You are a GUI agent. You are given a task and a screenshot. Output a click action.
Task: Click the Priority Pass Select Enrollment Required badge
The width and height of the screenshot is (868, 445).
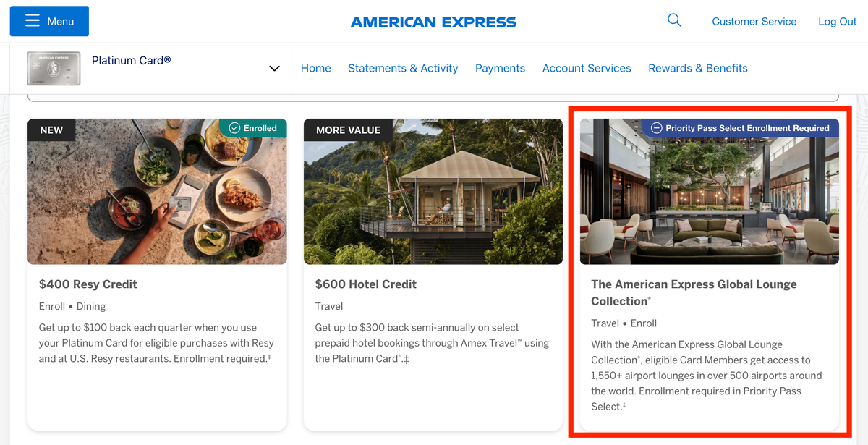point(740,128)
